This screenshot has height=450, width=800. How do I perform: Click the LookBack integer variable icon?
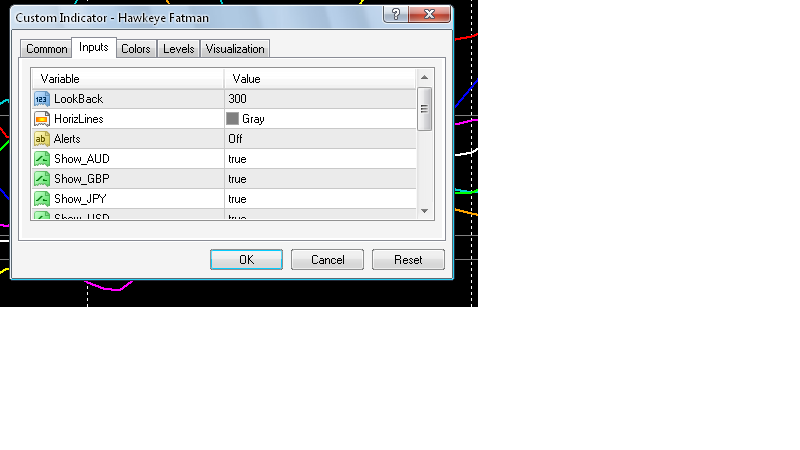pos(42,99)
